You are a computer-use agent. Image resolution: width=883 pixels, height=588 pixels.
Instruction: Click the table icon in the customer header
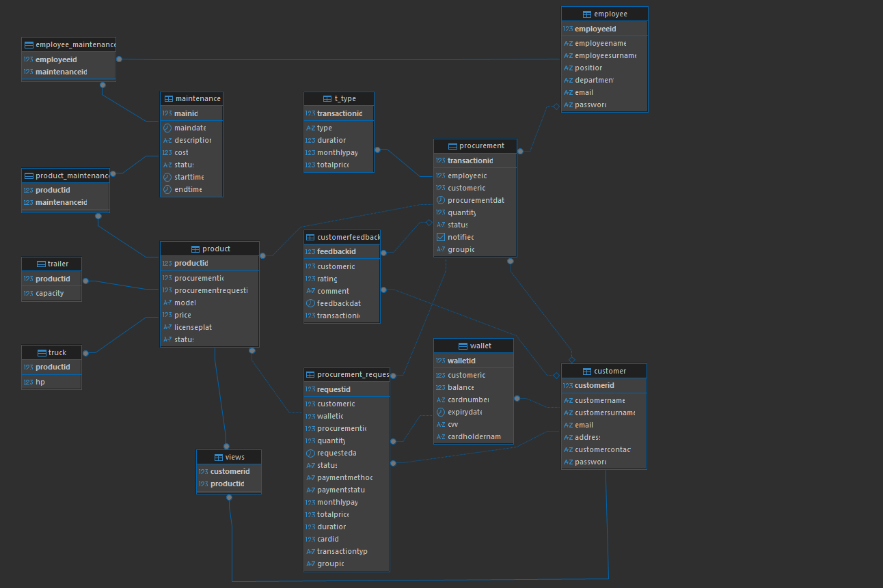pyautogui.click(x=586, y=371)
